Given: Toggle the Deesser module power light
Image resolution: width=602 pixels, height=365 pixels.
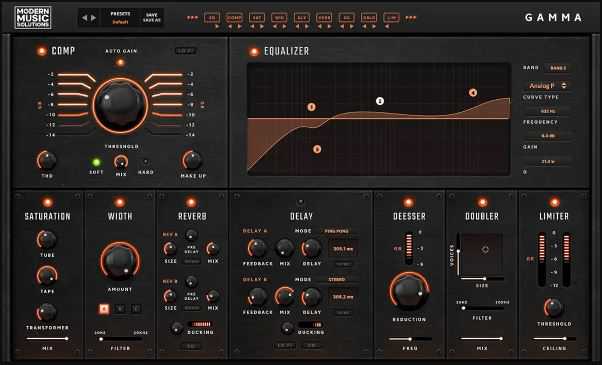Looking at the screenshot, I should pyautogui.click(x=408, y=202).
